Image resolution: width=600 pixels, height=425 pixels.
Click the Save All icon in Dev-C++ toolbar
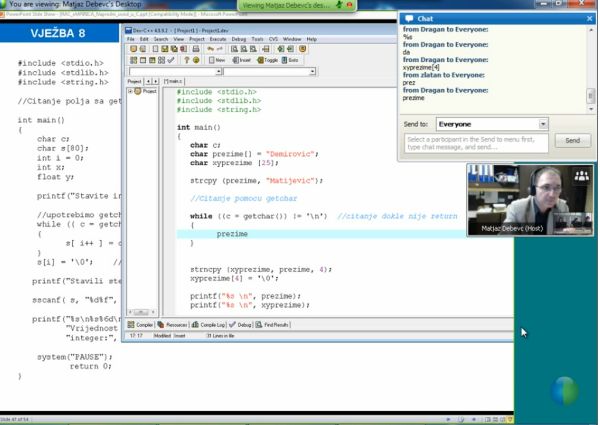coord(174,49)
